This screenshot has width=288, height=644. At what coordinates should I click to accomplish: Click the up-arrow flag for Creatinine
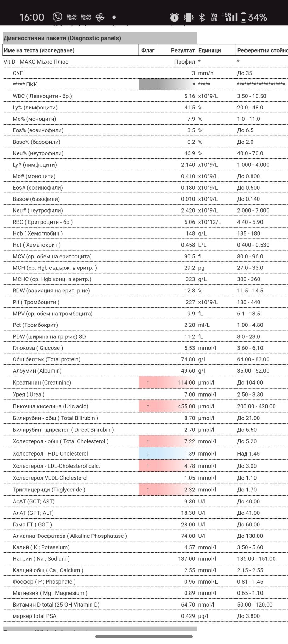[148, 383]
